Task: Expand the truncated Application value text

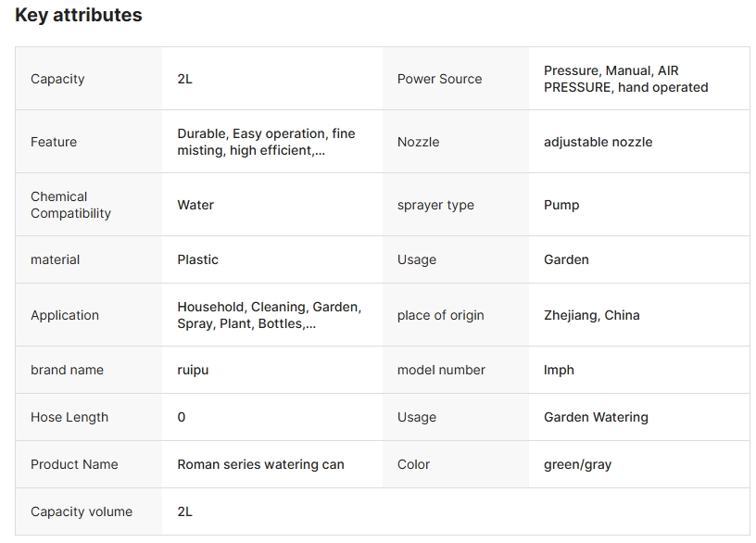Action: tap(269, 315)
